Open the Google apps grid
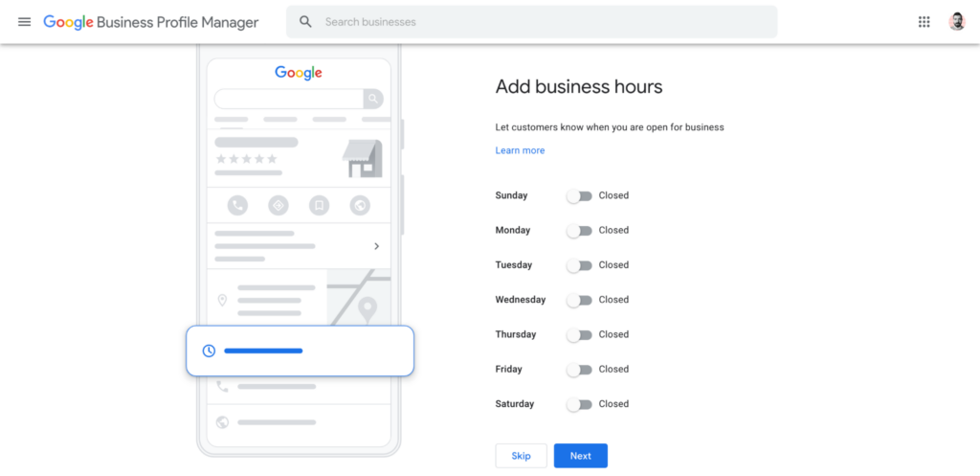Screen dimensions: 980x476 [924, 22]
